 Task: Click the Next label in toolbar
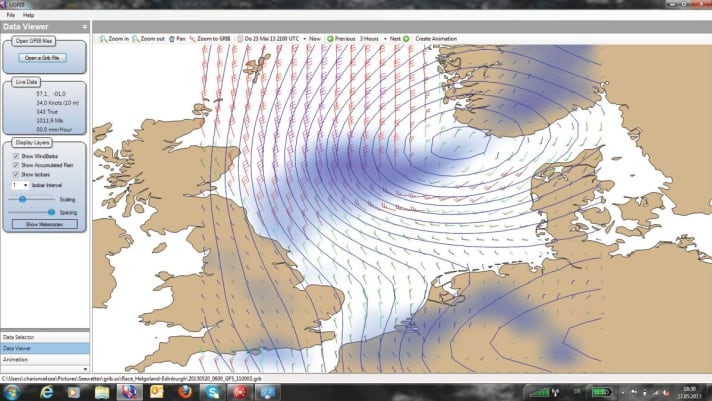(x=395, y=39)
